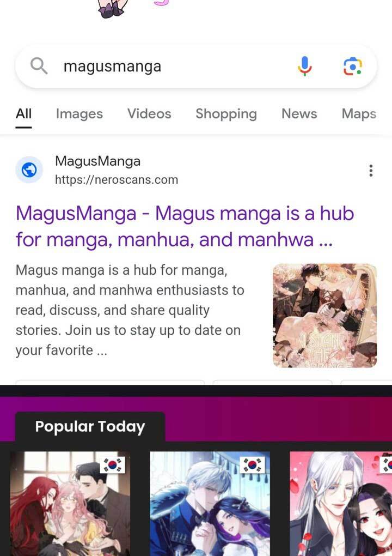392x556 pixels.
Task: Open the MagusManga hub headline link
Action: [185, 226]
